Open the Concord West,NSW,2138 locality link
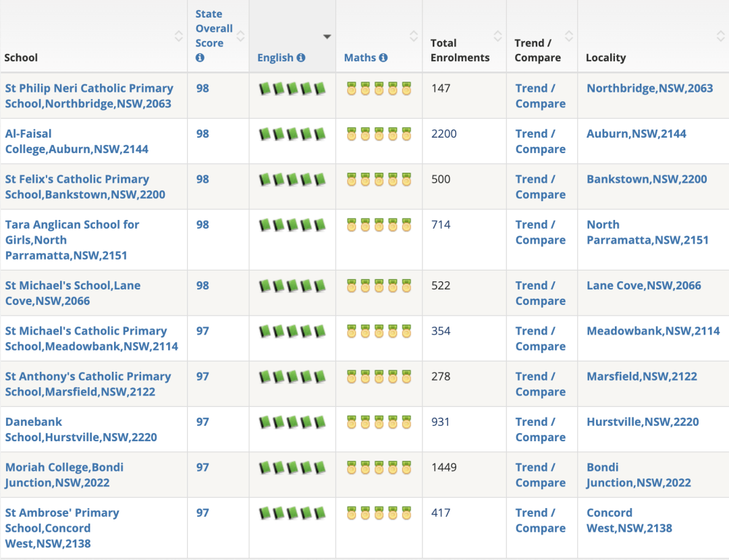Image resolution: width=729 pixels, height=560 pixels. tap(629, 521)
